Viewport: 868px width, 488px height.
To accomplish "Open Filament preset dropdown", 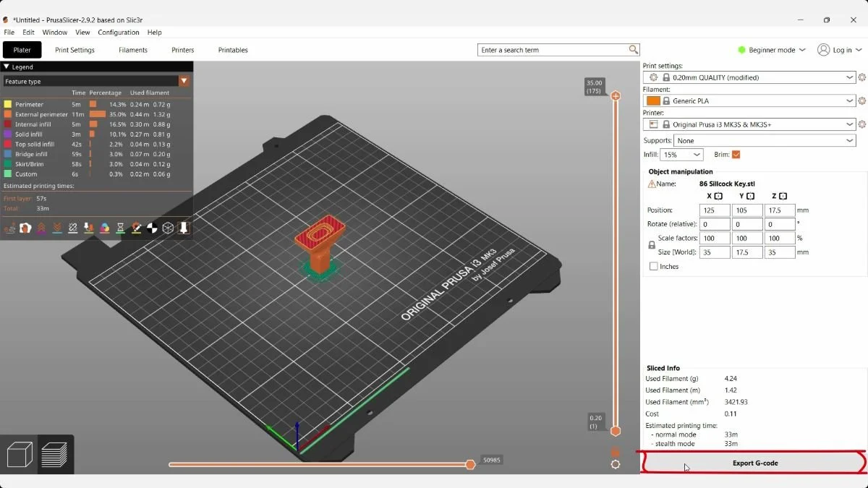I will (x=749, y=101).
